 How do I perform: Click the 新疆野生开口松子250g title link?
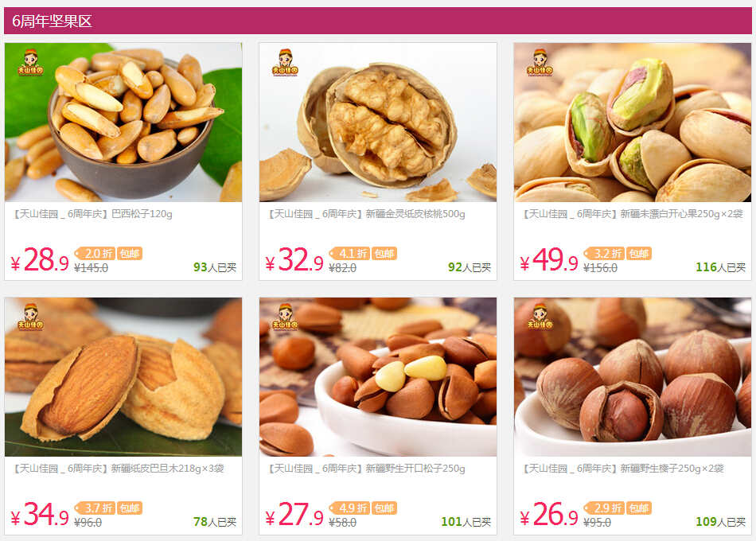click(366, 469)
